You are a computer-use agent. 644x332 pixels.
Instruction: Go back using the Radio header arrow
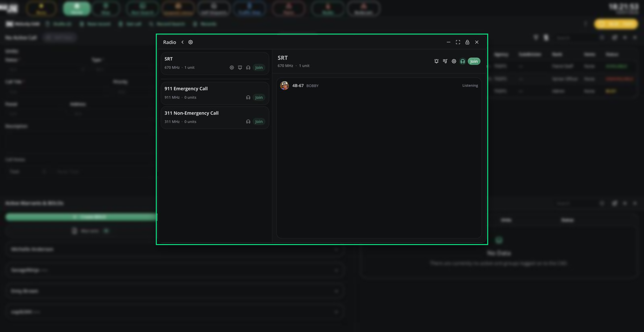(x=183, y=42)
